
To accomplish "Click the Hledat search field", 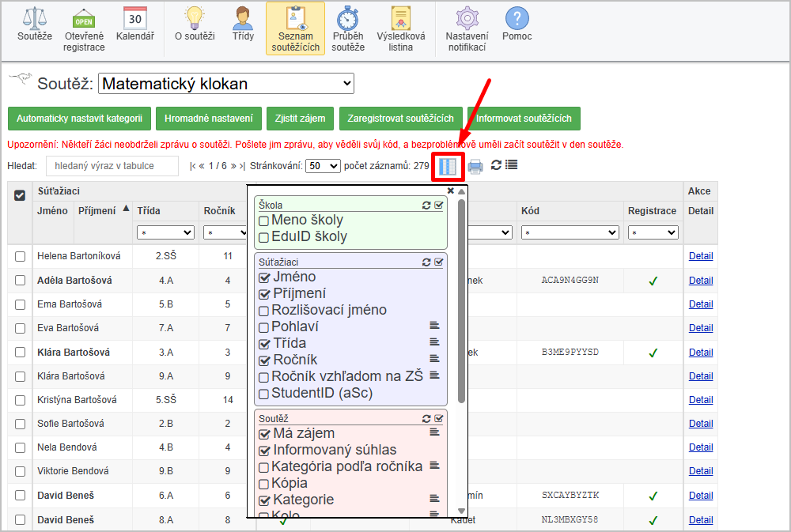I will coord(112,166).
